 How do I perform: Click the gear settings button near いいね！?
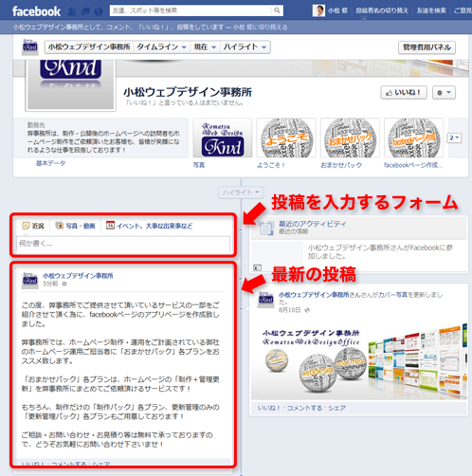[x=444, y=93]
